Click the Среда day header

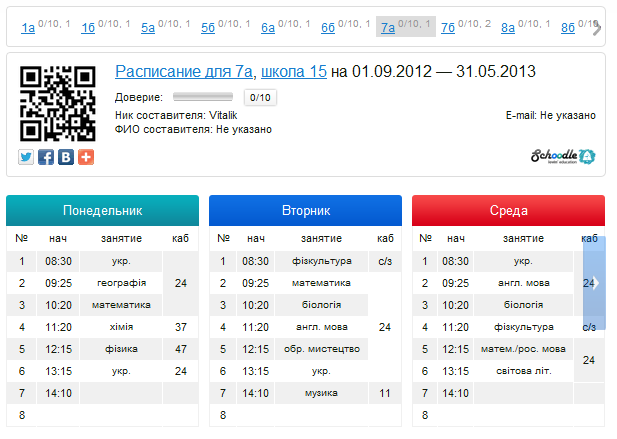(x=508, y=210)
